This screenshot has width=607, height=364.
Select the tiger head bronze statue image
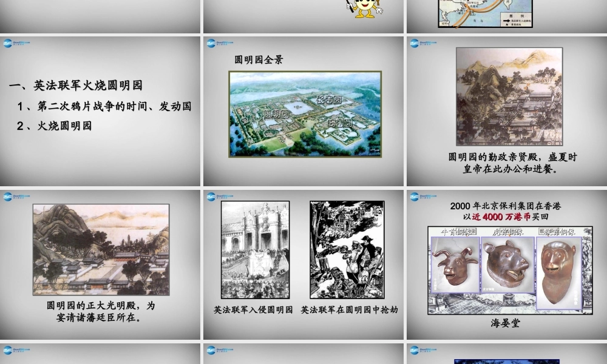point(508,265)
